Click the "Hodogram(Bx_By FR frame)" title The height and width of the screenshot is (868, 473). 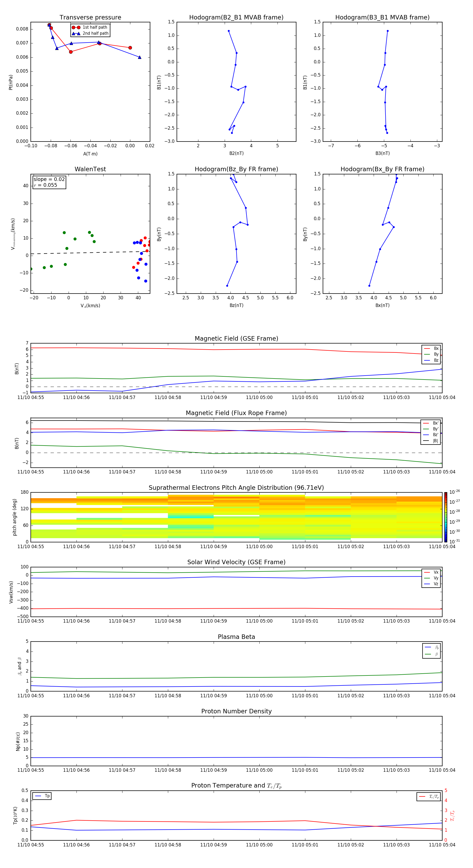382,169
